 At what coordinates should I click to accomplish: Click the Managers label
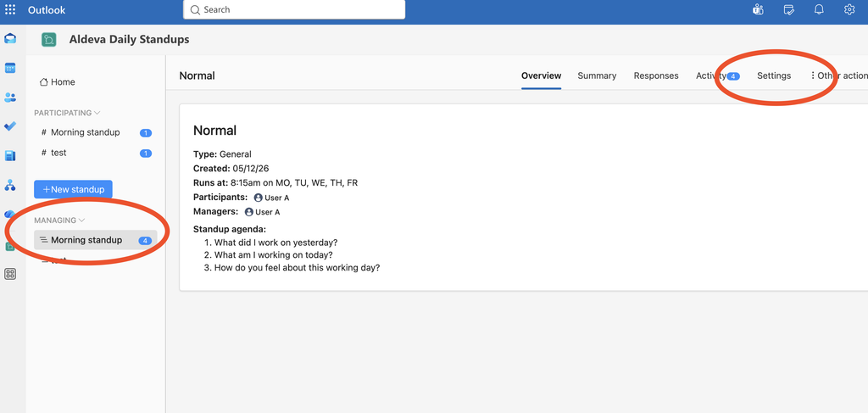(x=216, y=211)
